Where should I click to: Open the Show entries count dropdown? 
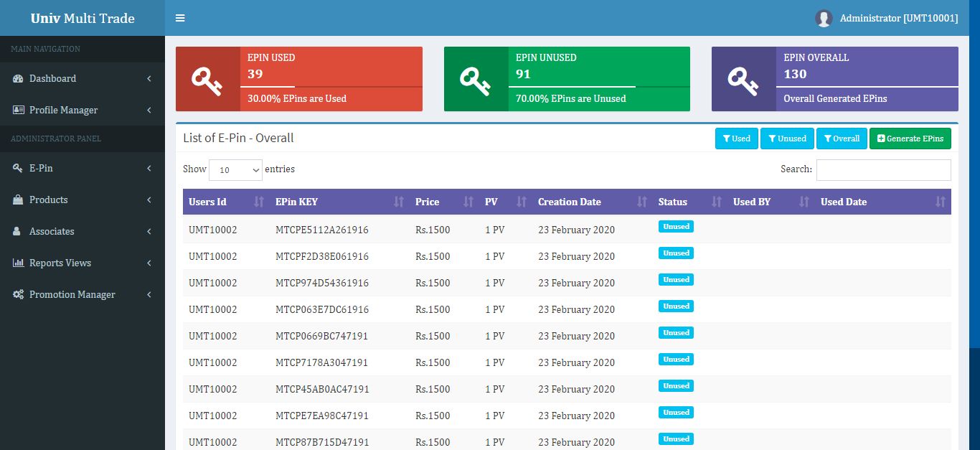pos(236,170)
